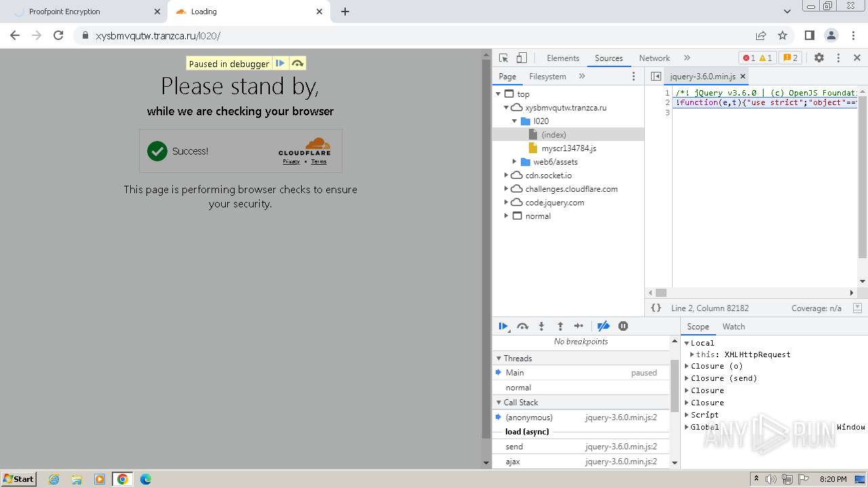The width and height of the screenshot is (868, 488).
Task: Close the jquery-3.6.0.min.js file tab
Action: [743, 77]
